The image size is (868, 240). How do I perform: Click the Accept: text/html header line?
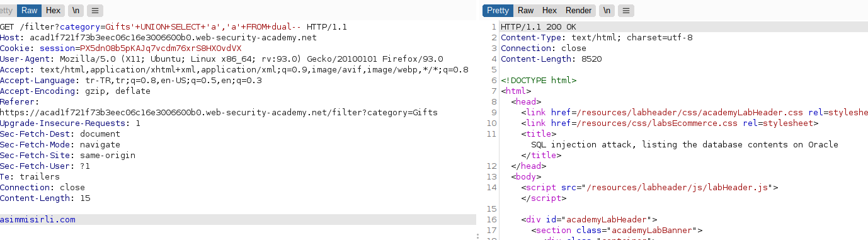[x=234, y=69]
